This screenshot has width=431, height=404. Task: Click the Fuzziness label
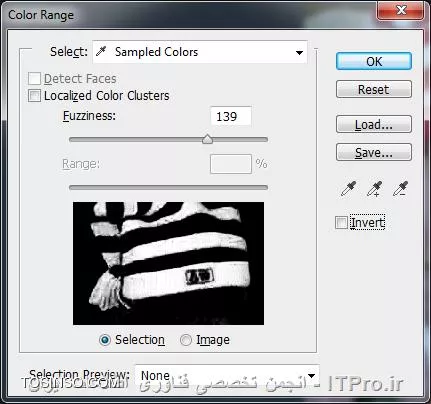pyautogui.click(x=89, y=116)
